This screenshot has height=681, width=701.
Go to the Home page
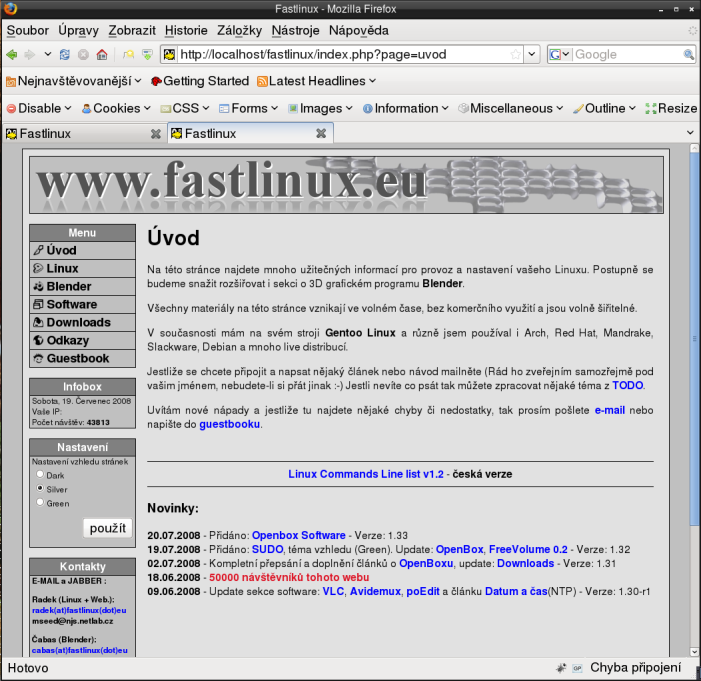click(x=102, y=55)
